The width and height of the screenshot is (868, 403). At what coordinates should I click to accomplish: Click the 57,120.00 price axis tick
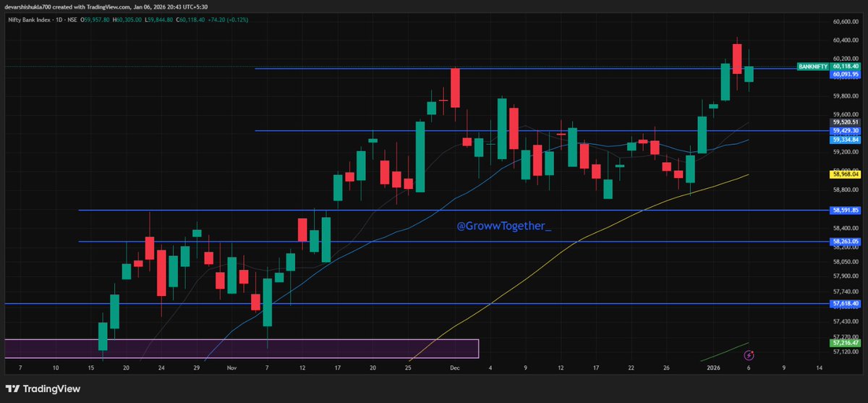pos(846,352)
